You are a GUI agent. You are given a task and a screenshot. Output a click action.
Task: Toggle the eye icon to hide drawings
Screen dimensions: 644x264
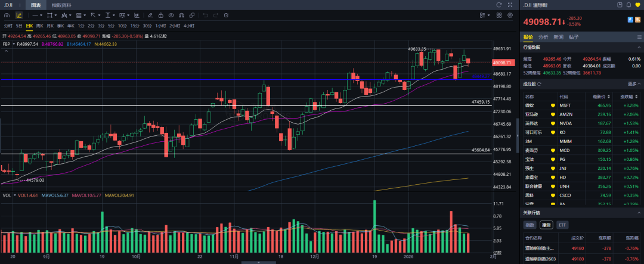(171, 15)
